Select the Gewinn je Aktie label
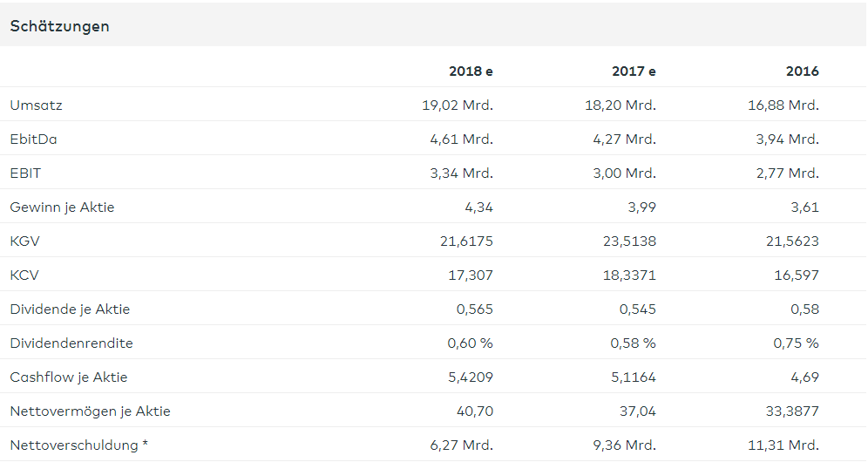Viewport: 868px width, 469px height. [x=62, y=207]
